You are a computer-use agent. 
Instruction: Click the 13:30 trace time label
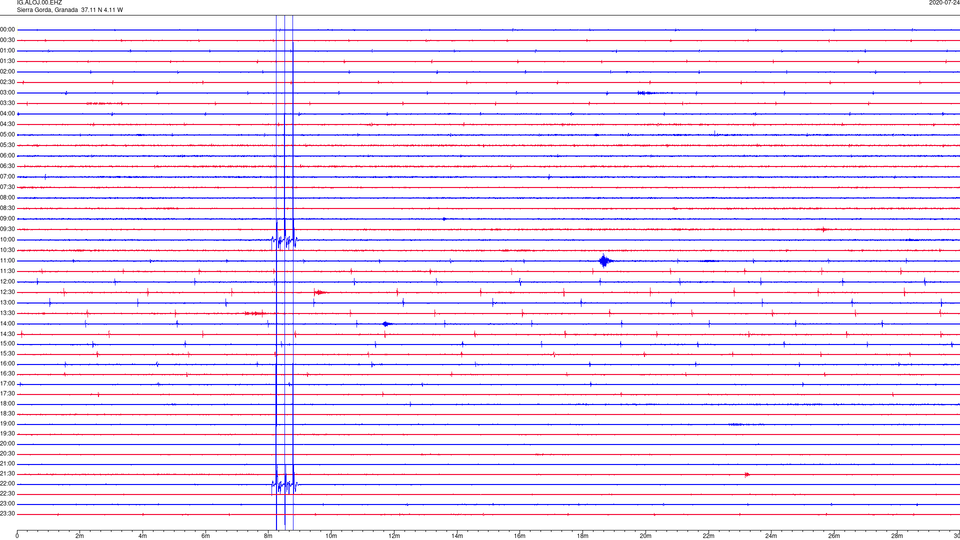pos(8,313)
